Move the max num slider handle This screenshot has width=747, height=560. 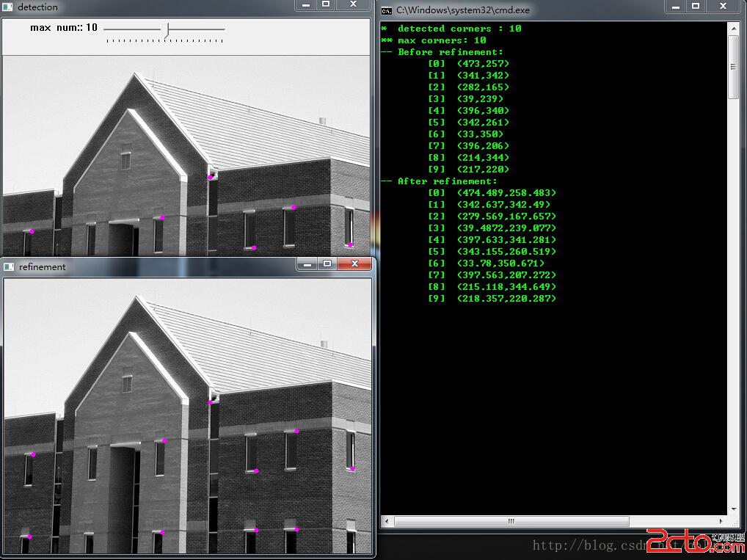click(167, 29)
